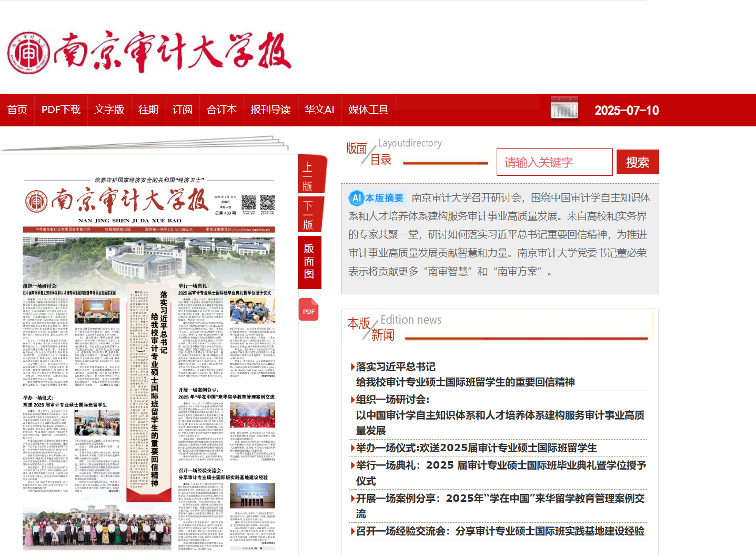Image resolution: width=756 pixels, height=556 pixels.
Task: Focus the 请输入关键字 search field
Action: [x=554, y=162]
